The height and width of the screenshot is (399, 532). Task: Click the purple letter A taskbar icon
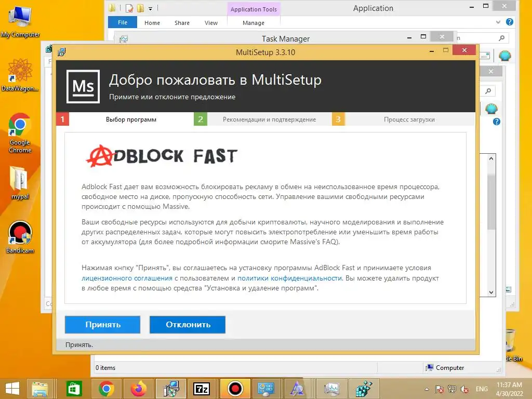click(298, 389)
